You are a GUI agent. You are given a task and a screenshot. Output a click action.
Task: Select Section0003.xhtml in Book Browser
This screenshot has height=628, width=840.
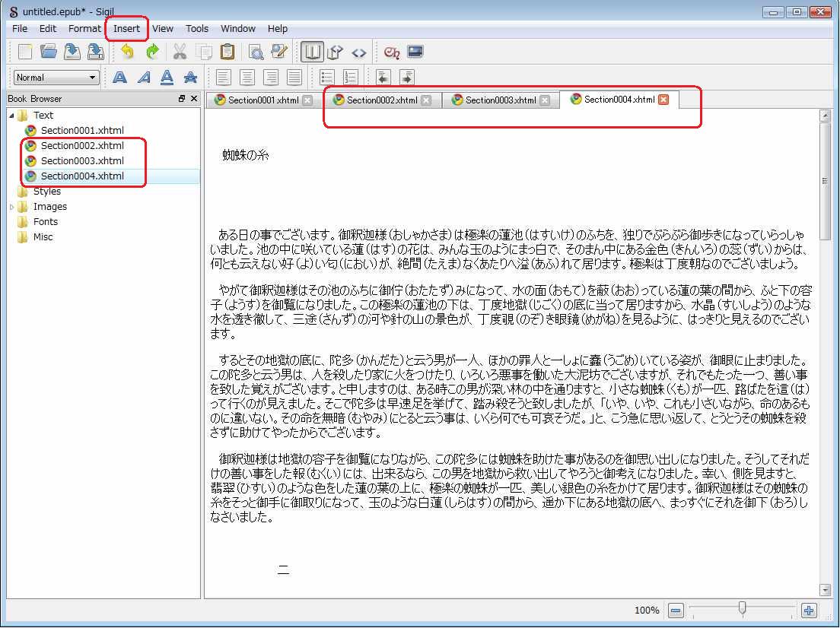82,160
